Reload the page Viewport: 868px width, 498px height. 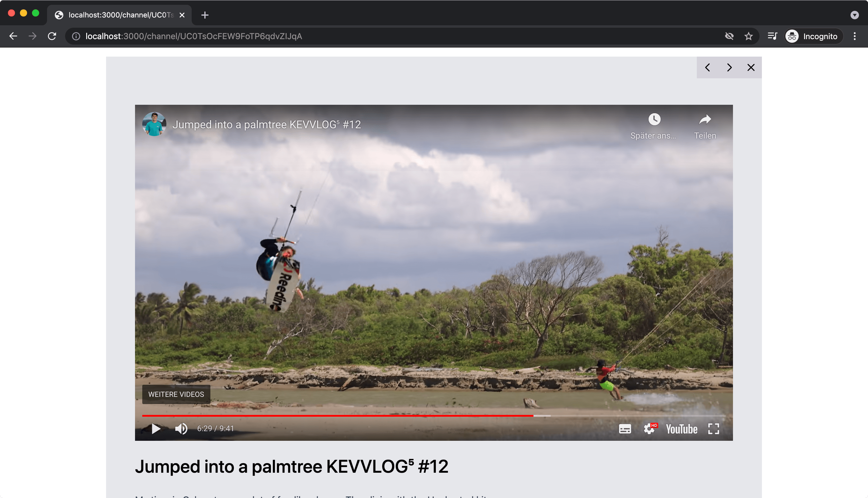52,36
